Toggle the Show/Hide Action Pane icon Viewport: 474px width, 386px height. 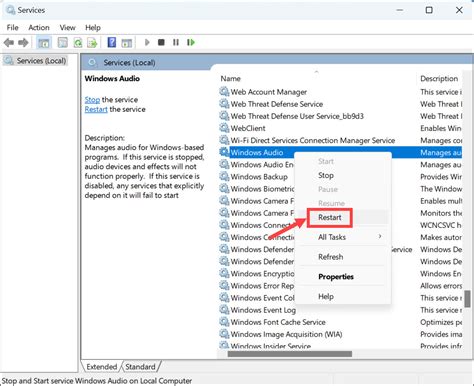127,43
